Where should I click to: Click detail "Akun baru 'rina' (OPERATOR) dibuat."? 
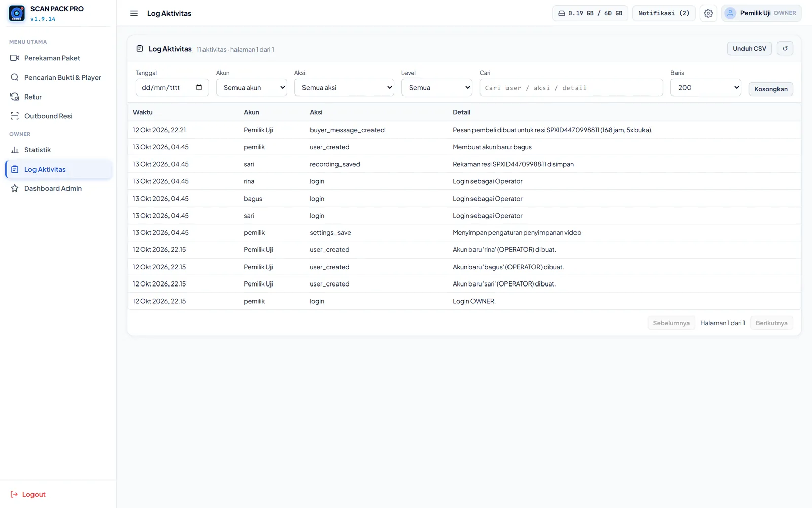pyautogui.click(x=504, y=250)
